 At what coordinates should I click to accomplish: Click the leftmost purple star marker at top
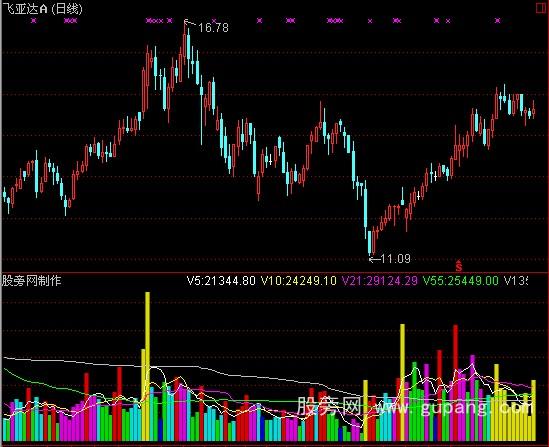[x=34, y=21]
